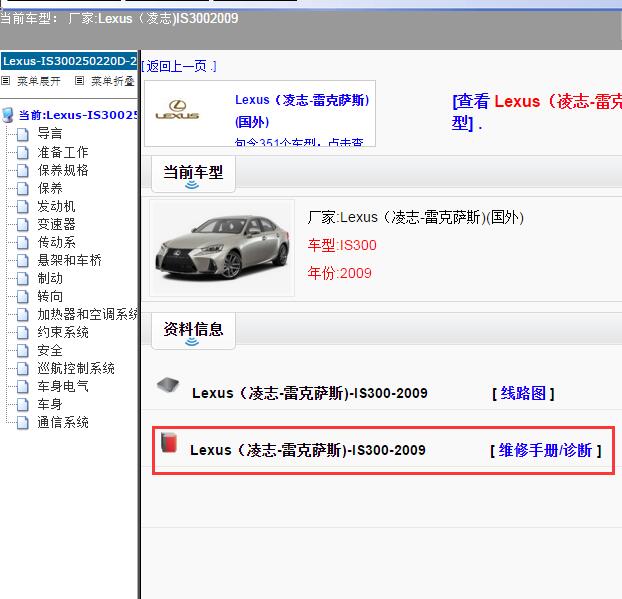
Task: Switch to the 当前车型 tab
Action: tap(193, 174)
